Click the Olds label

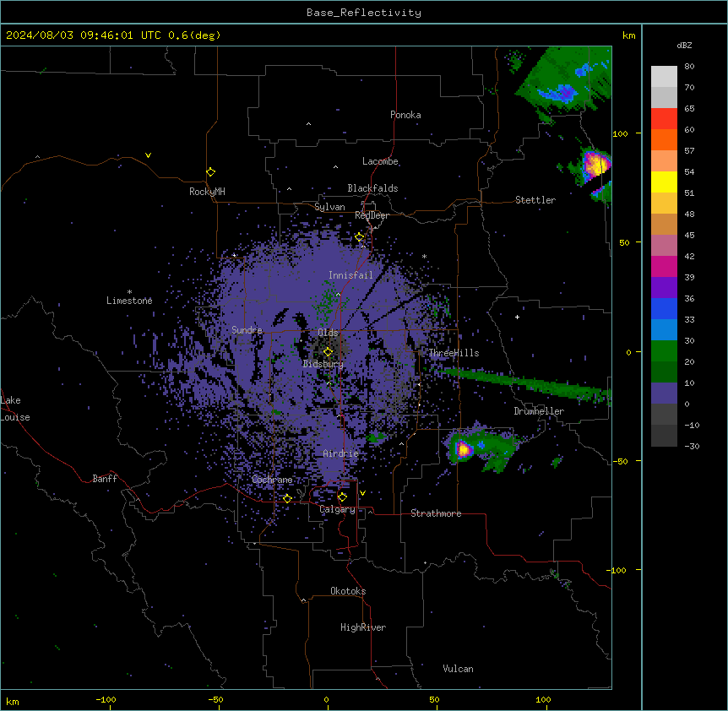click(x=328, y=333)
